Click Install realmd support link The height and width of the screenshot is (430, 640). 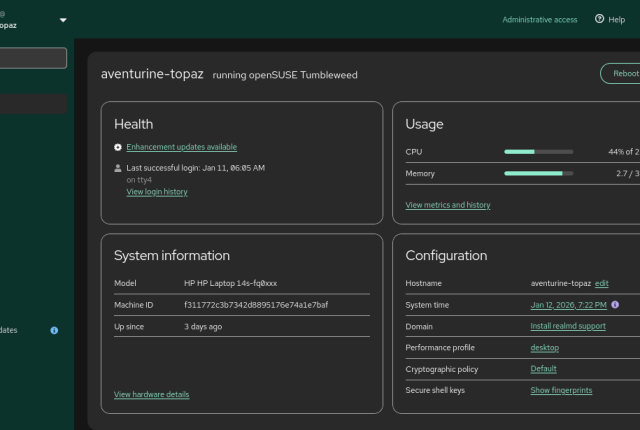click(568, 326)
